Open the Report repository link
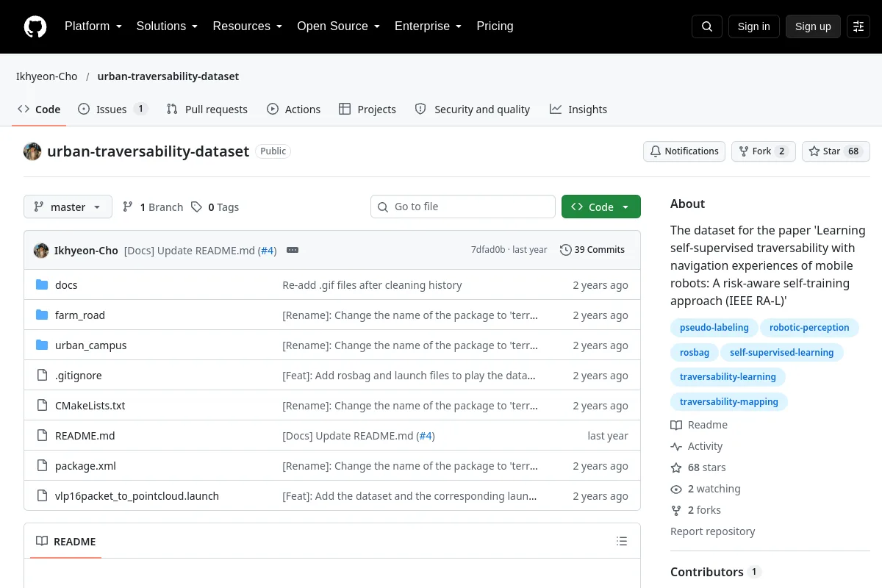The width and height of the screenshot is (882, 588). click(713, 531)
